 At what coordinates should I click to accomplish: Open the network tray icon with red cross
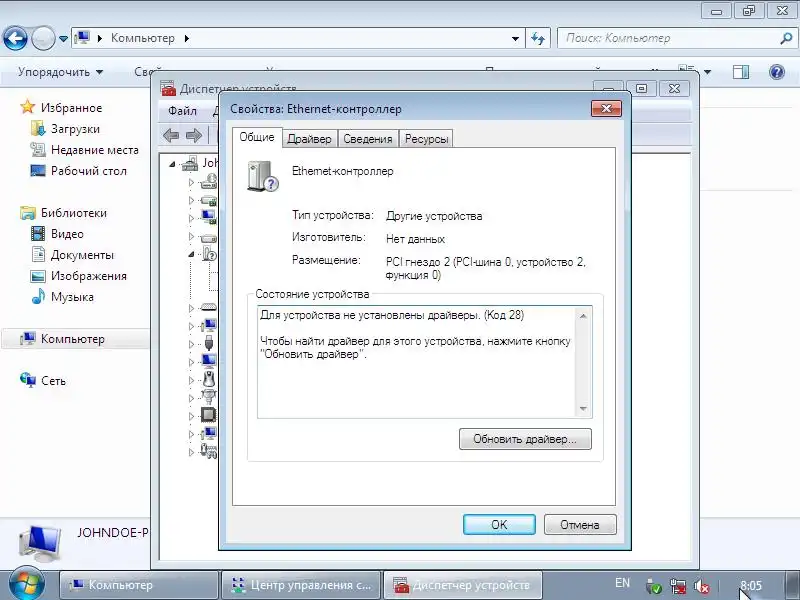[678, 586]
